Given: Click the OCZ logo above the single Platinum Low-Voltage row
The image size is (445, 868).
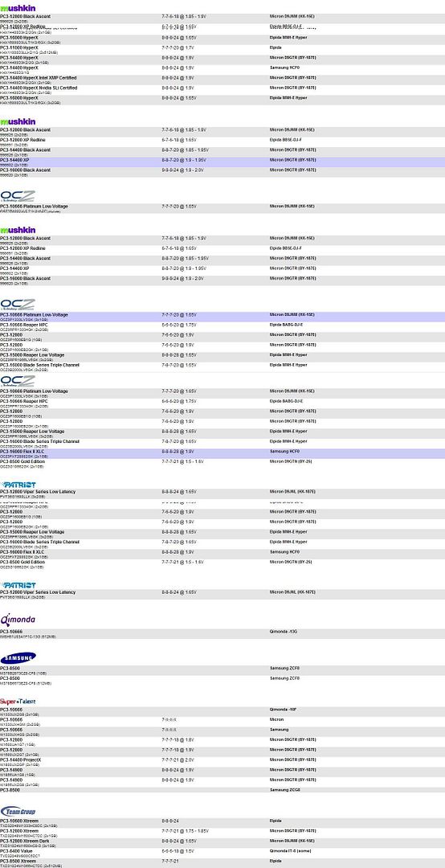Looking at the screenshot, I should (x=18, y=196).
